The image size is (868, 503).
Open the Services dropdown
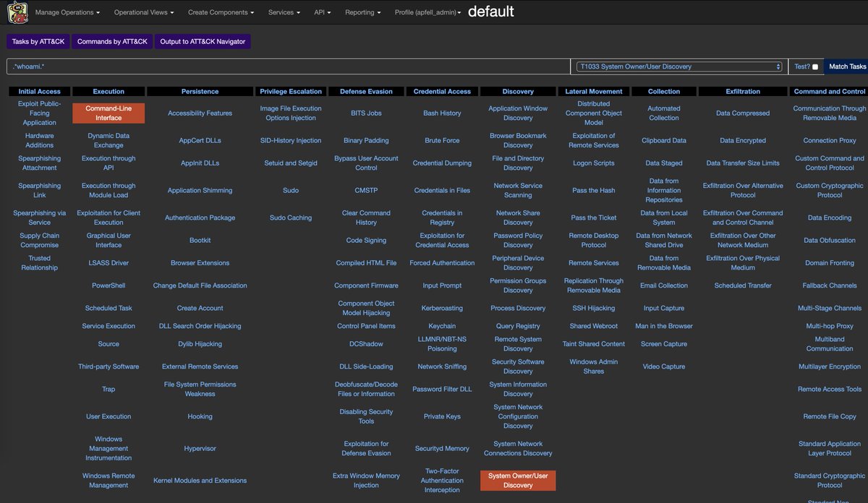pyautogui.click(x=284, y=12)
